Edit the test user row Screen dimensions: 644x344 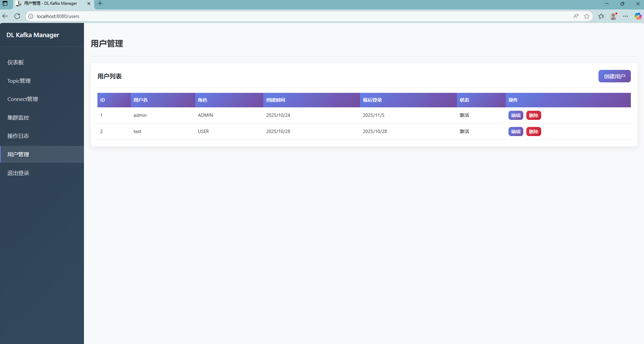click(516, 132)
